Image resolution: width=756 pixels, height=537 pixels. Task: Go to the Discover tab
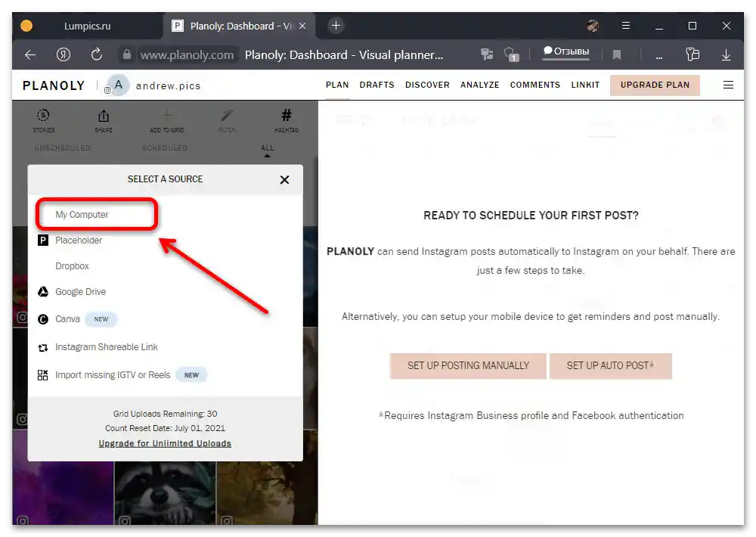tap(427, 85)
